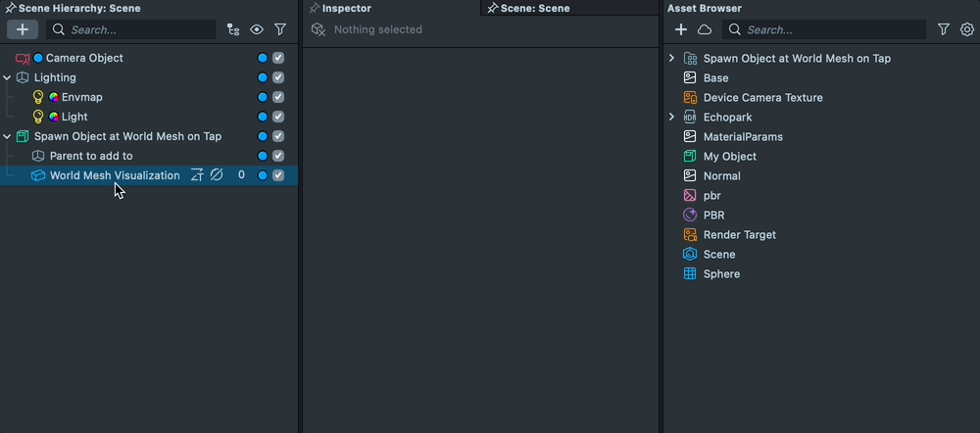This screenshot has height=433, width=980.
Task: Click the Asset Browser filter funnel icon
Action: tap(944, 30)
